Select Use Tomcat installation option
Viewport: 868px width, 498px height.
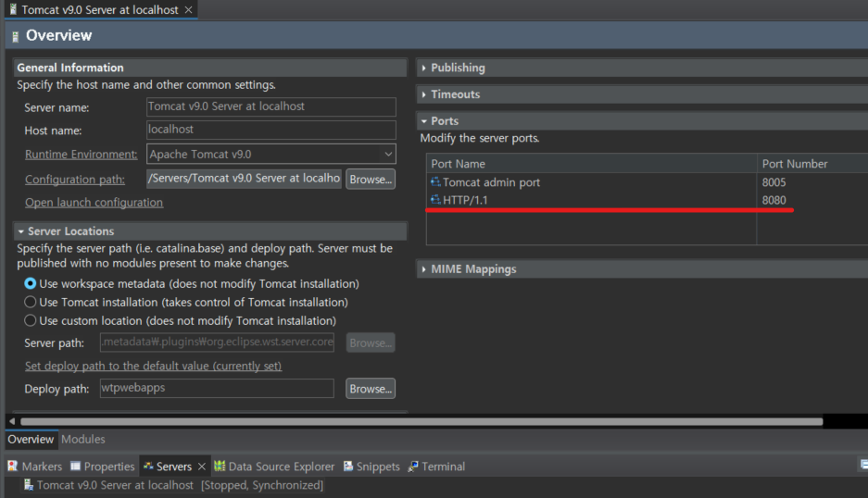click(30, 302)
